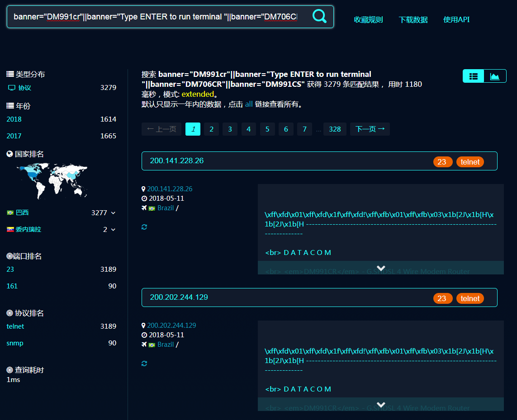Expand the 巴西 country chevron
Screen dimensions: 517x420
tap(114, 213)
